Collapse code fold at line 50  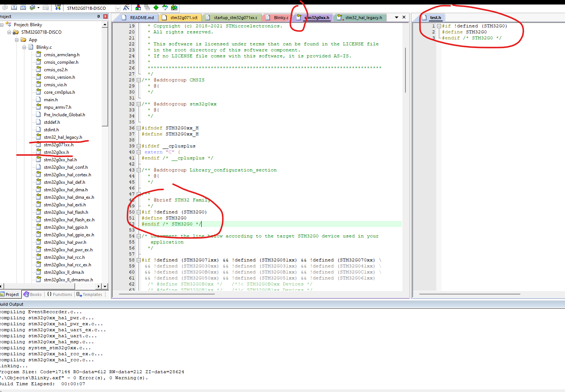point(139,212)
